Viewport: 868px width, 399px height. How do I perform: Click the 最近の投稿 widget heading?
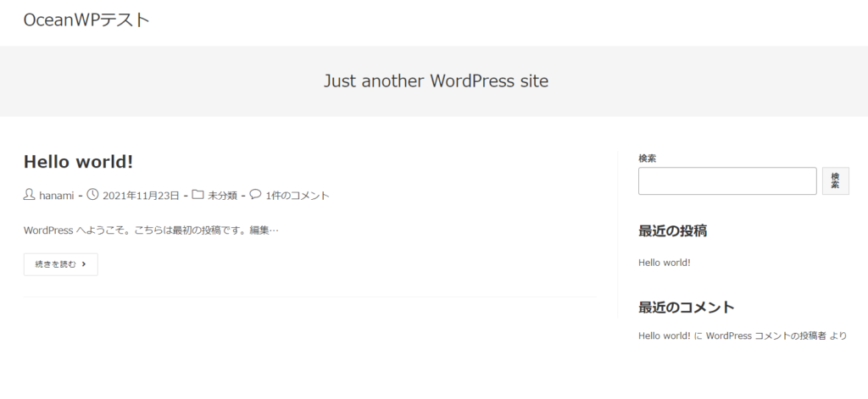[x=672, y=230]
